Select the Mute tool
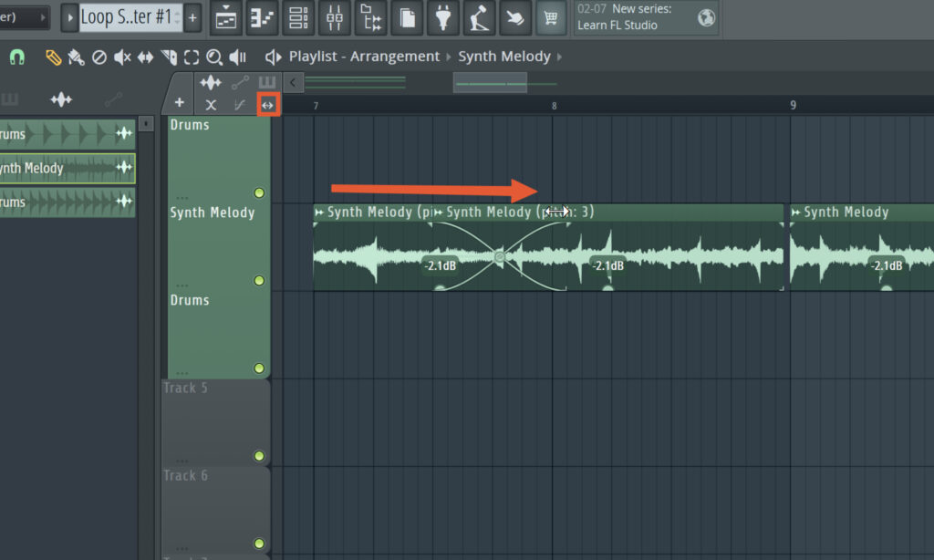 122,57
